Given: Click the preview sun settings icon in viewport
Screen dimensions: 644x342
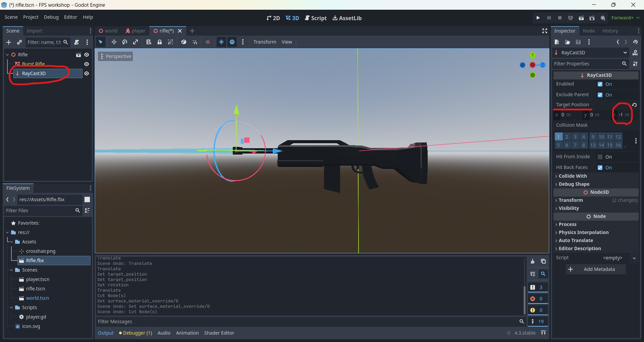Looking at the screenshot, I should [x=221, y=42].
